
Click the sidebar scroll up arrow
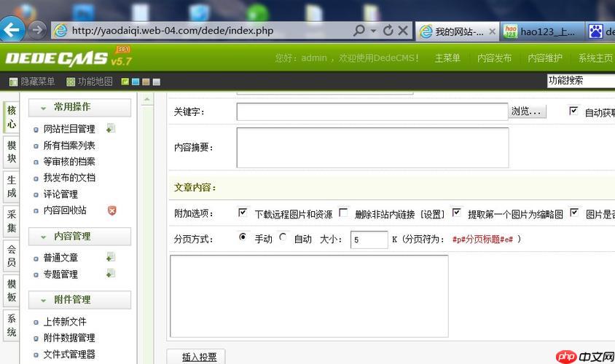click(x=147, y=100)
